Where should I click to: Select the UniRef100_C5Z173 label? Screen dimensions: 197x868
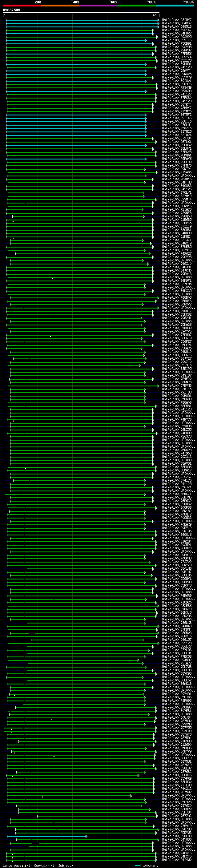pyautogui.click(x=176, y=60)
